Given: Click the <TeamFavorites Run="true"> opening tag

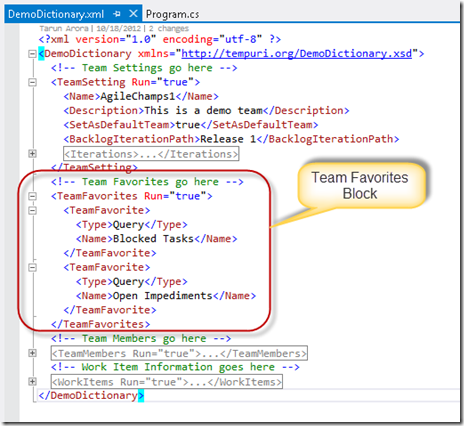Looking at the screenshot, I should click(132, 196).
